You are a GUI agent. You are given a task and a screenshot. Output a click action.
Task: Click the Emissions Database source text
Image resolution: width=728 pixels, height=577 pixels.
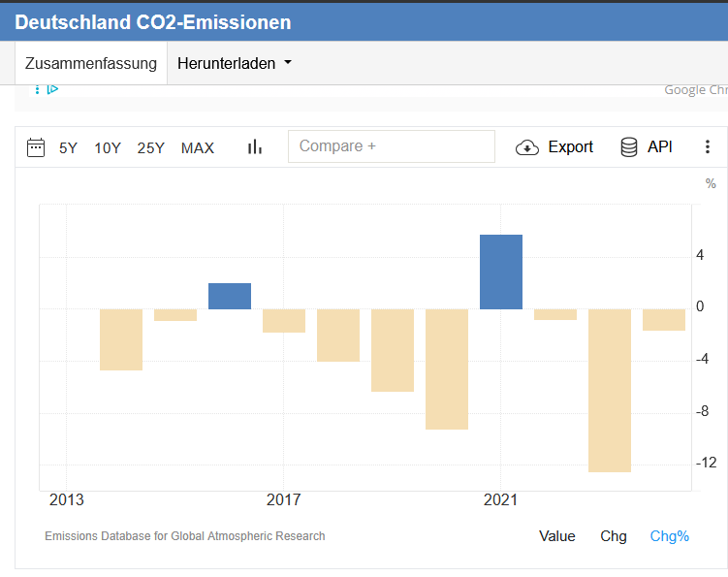[x=185, y=536]
